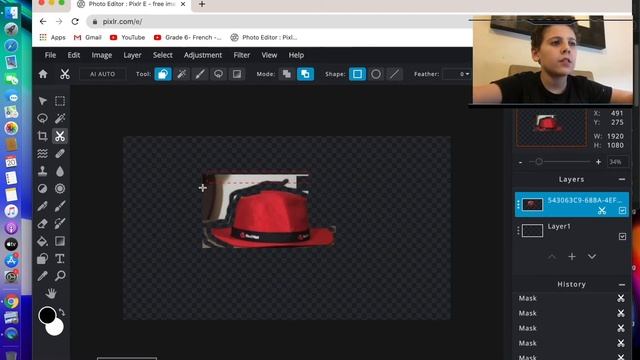Viewport: 640px width, 360px height.
Task: Select the Liquify tool
Action: click(x=42, y=153)
